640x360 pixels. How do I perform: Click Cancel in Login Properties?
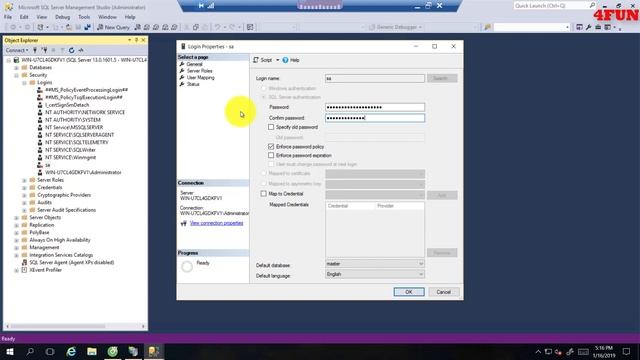coord(444,292)
